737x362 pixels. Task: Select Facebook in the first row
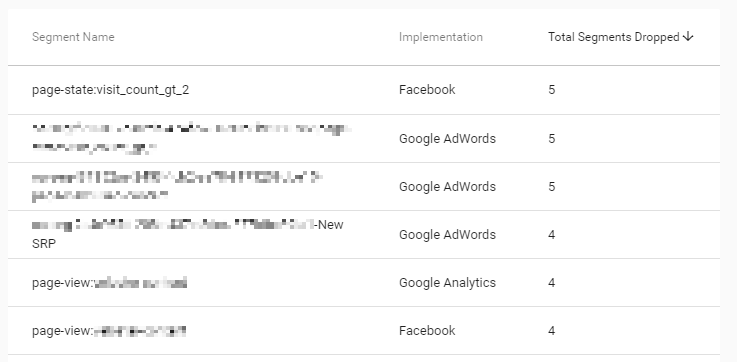pyautogui.click(x=427, y=90)
